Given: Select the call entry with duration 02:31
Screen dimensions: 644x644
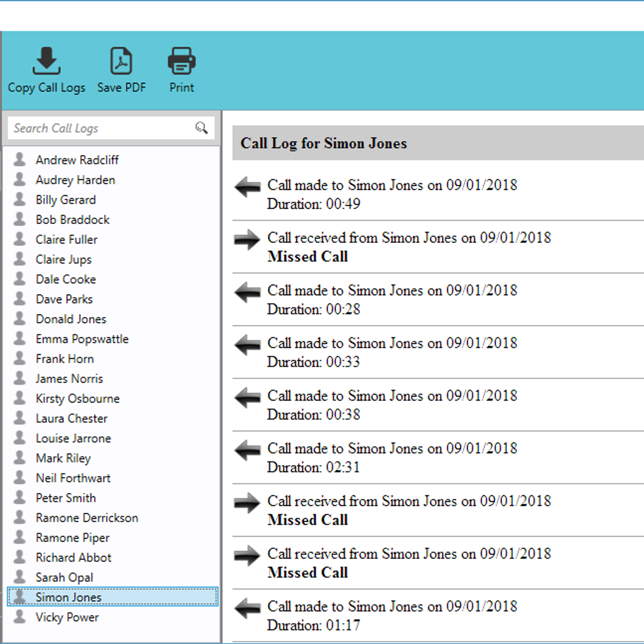Looking at the screenshot, I should [x=392, y=458].
